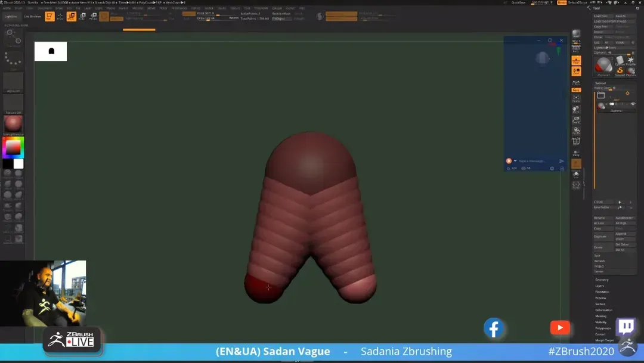Click the Append subtool button

(x=621, y=234)
